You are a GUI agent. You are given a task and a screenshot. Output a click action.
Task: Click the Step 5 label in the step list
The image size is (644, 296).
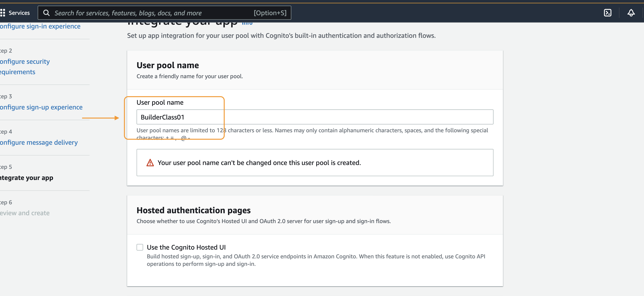[6, 167]
